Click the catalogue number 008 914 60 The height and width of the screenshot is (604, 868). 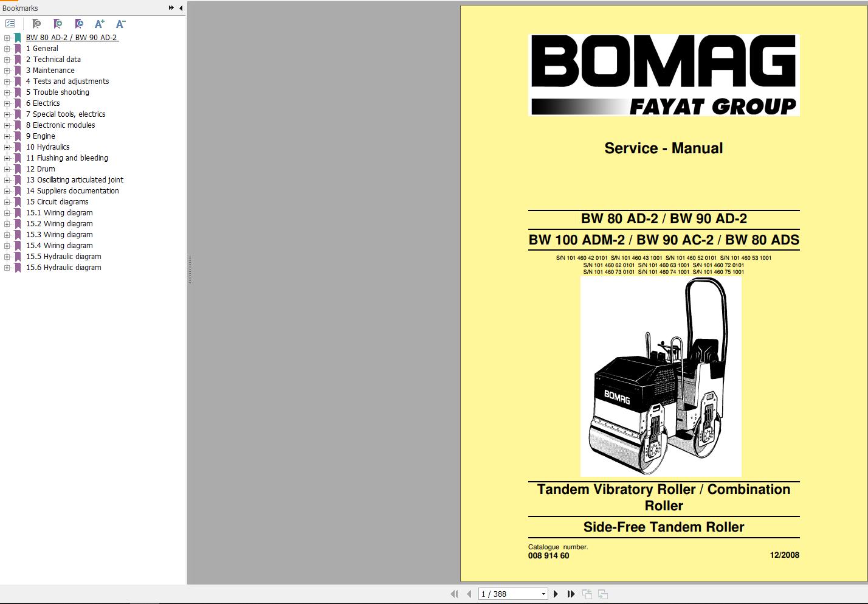(549, 555)
